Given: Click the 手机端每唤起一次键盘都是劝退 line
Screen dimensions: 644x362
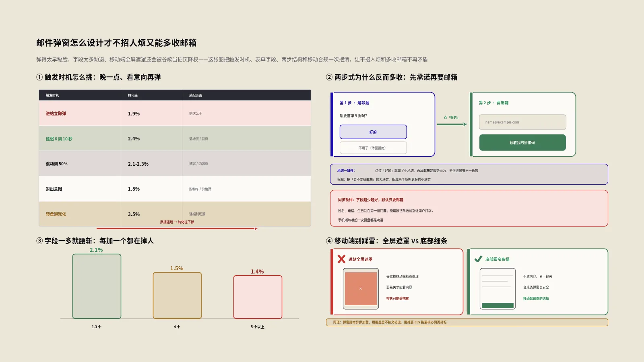Looking at the screenshot, I should point(360,220).
